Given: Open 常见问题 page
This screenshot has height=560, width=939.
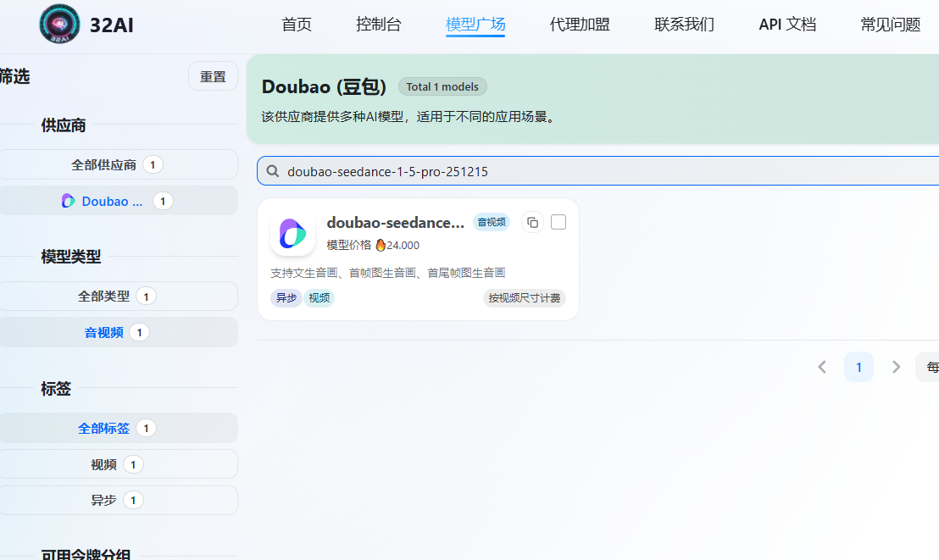Looking at the screenshot, I should (x=891, y=25).
